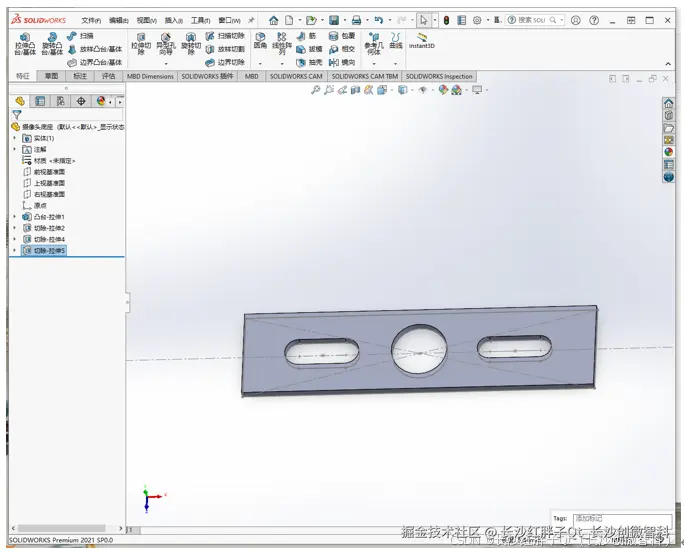The width and height of the screenshot is (684, 554).
Task: Open the 编辑 edit menu
Action: [x=119, y=21]
